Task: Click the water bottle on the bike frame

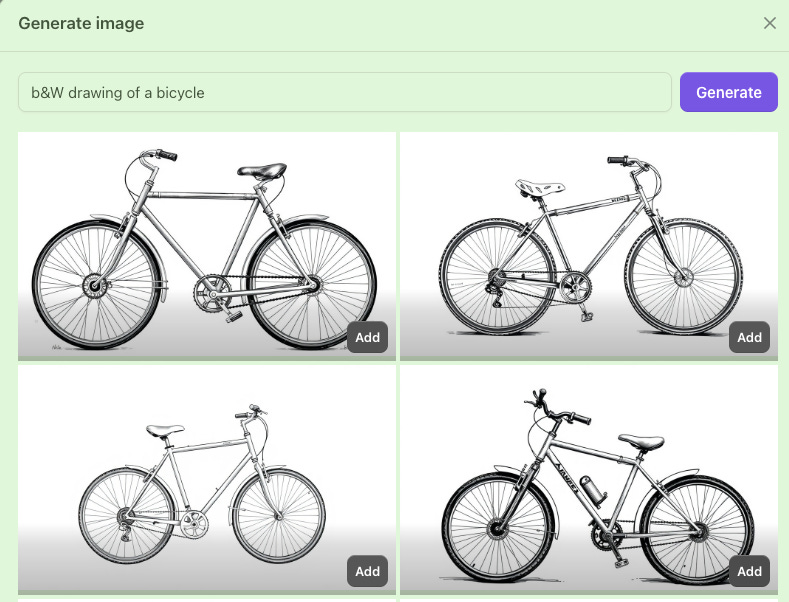Action: 593,491
